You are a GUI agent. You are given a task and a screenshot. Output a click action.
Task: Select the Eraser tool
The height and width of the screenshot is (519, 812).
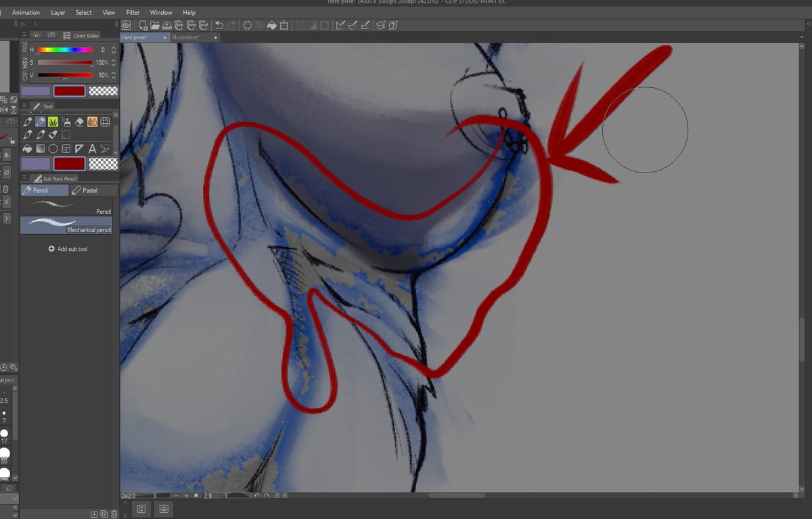click(x=79, y=122)
